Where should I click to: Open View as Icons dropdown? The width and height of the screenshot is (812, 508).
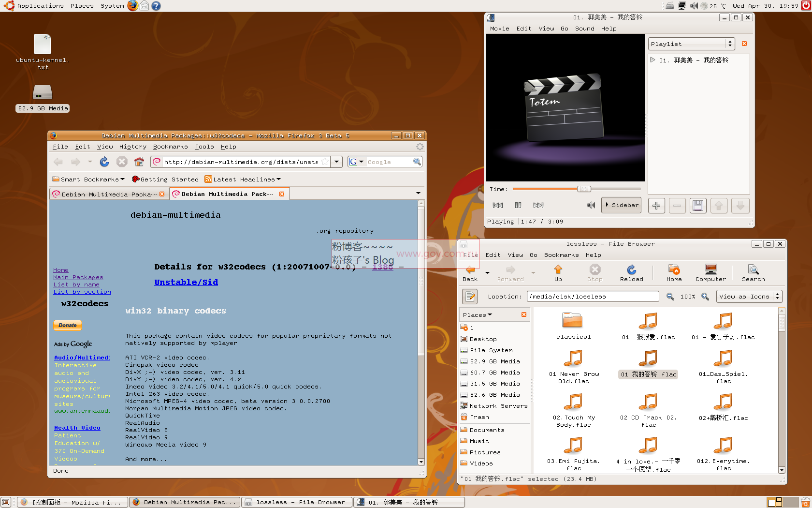[749, 297]
